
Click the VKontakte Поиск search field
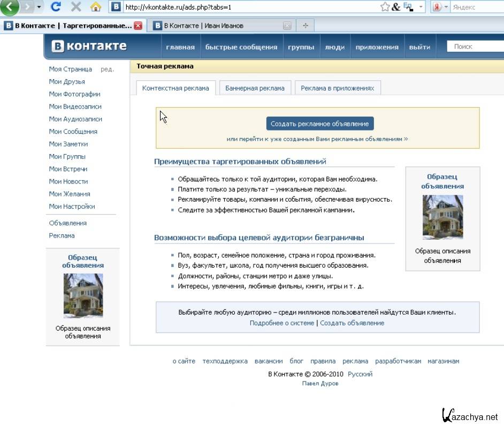475,47
